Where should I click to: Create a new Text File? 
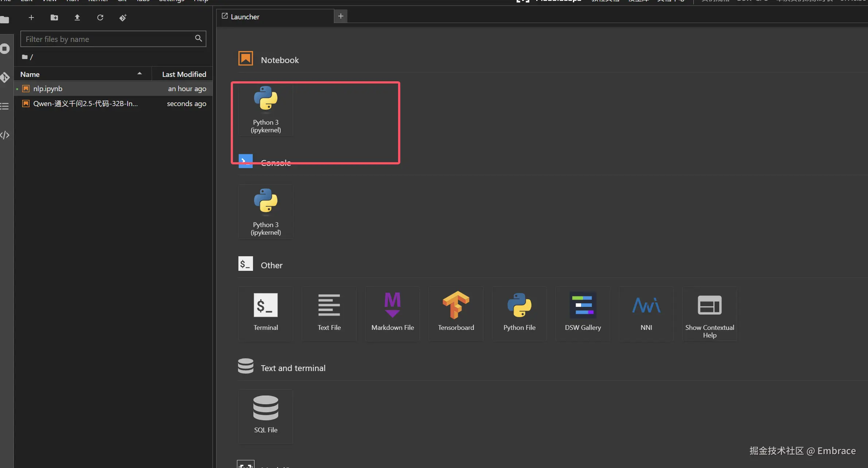(x=329, y=313)
